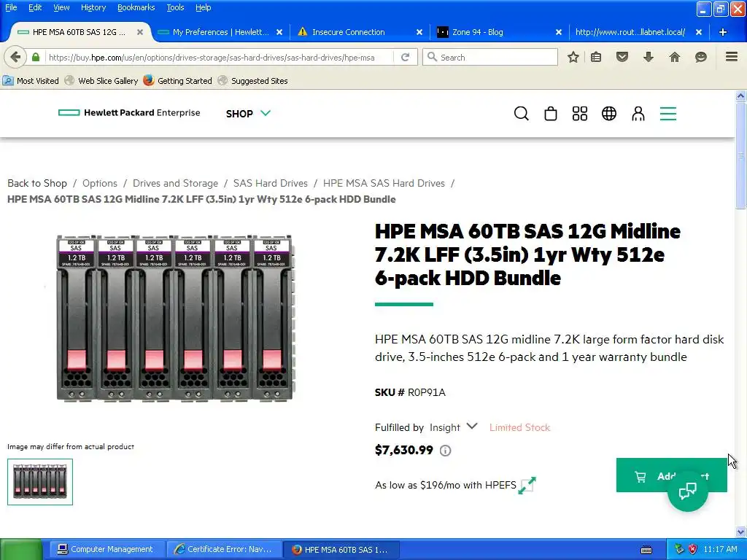Expand the SHOP dropdown menu

248,113
